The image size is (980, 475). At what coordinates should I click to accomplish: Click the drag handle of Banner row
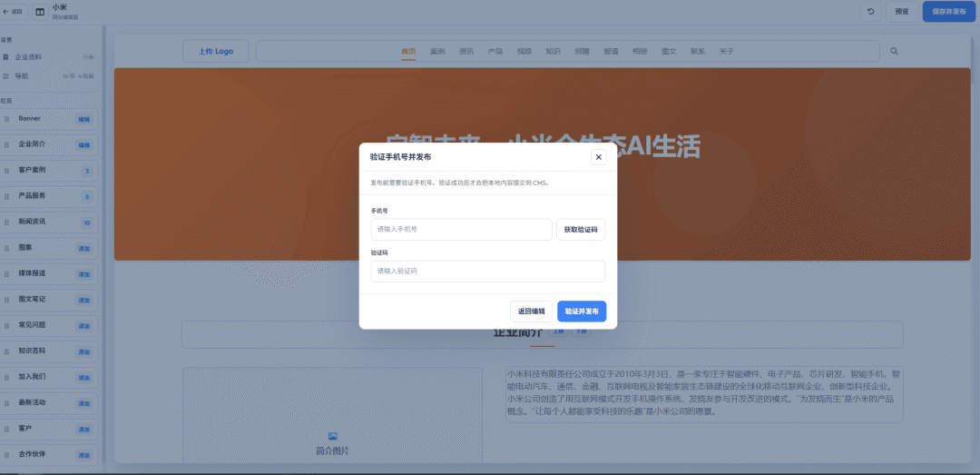[x=7, y=119]
